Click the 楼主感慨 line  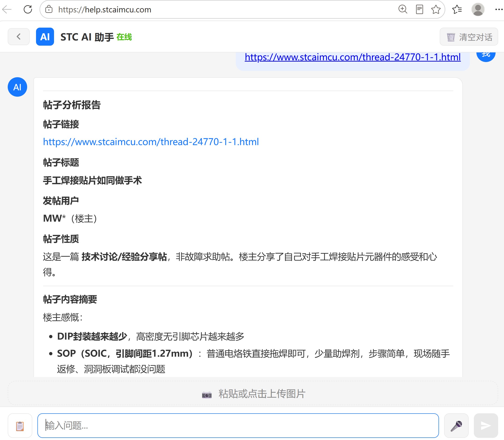[63, 317]
